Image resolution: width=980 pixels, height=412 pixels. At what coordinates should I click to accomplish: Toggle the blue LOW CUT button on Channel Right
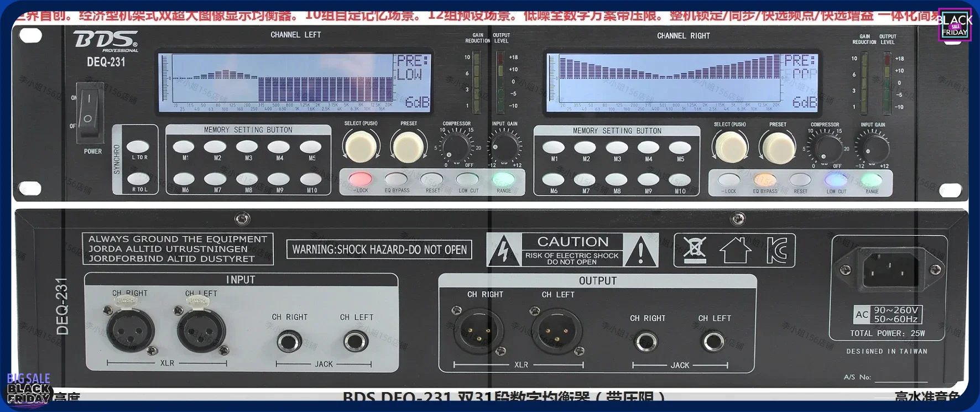[x=836, y=180]
